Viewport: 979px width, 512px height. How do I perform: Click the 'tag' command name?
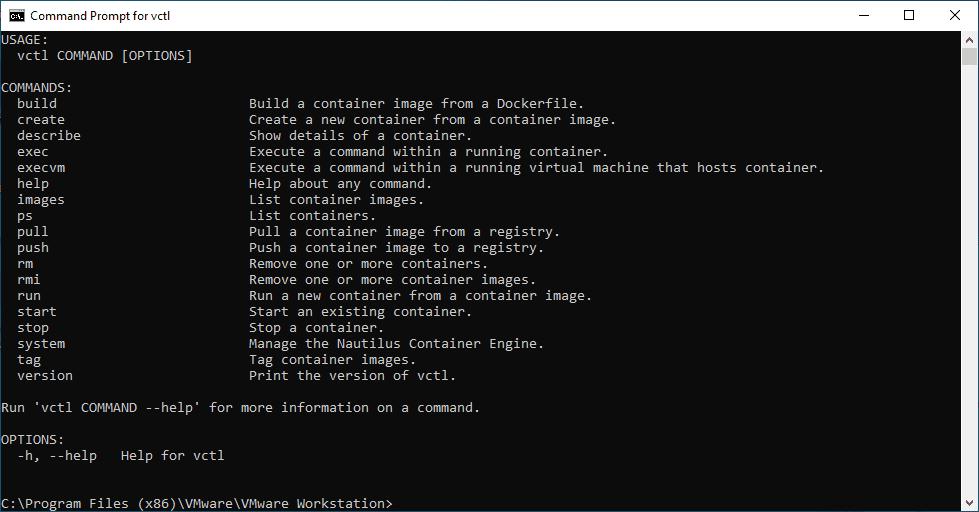pyautogui.click(x=29, y=359)
